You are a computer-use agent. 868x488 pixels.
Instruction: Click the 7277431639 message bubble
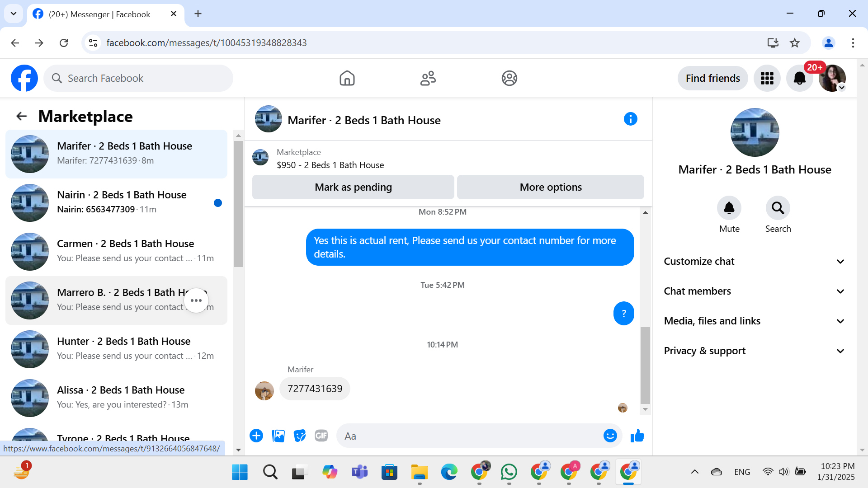coord(315,389)
